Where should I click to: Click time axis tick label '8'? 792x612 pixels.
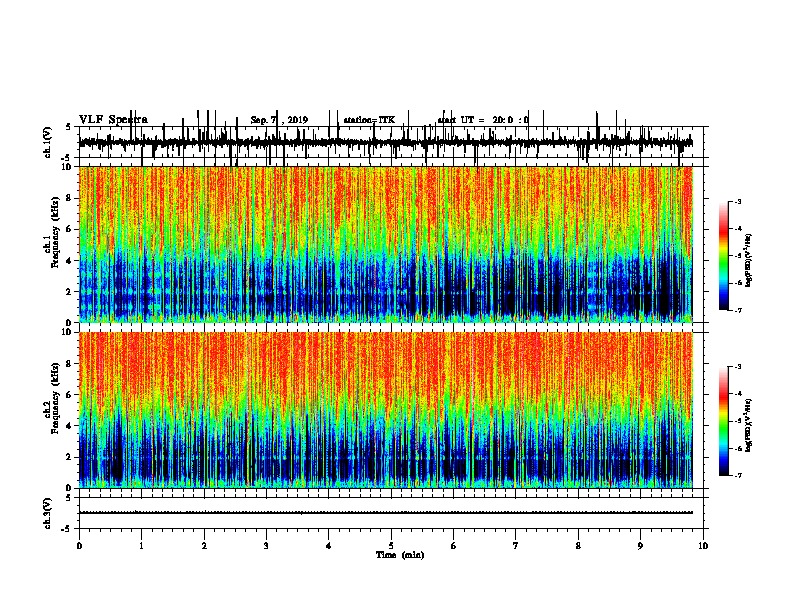click(x=578, y=546)
